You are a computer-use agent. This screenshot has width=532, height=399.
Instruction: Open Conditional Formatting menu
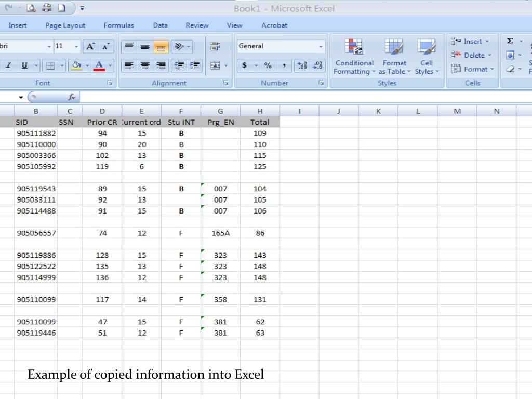click(x=354, y=56)
